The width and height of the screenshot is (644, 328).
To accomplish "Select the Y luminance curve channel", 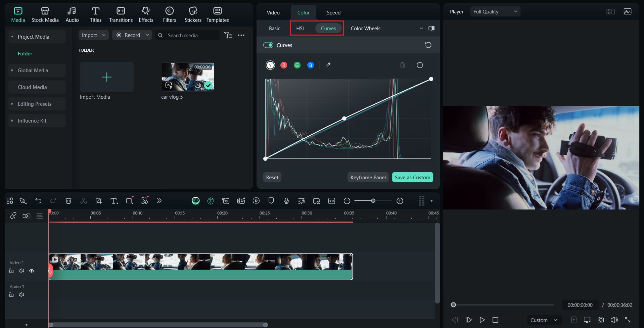I will tap(270, 65).
